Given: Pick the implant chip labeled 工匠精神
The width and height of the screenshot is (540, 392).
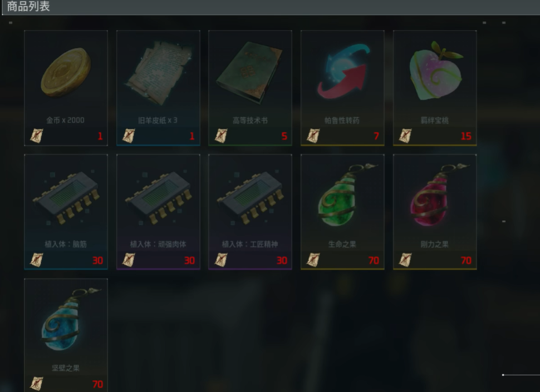Looking at the screenshot, I should 250,212.
